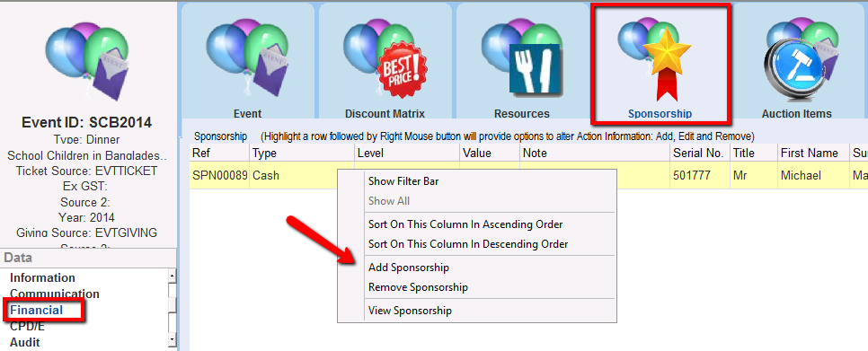Image resolution: width=868 pixels, height=351 pixels.
Task: Select Information in the Data list
Action: [42, 277]
